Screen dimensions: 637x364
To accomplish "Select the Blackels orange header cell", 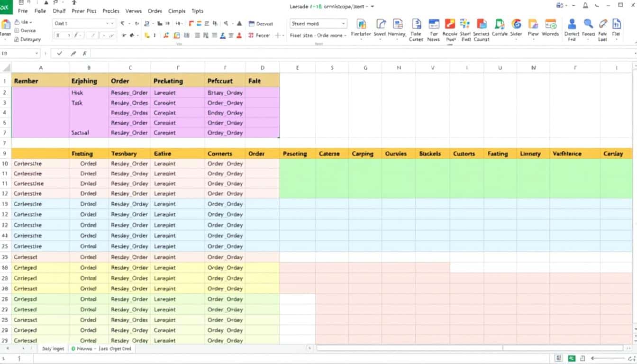I will (432, 154).
